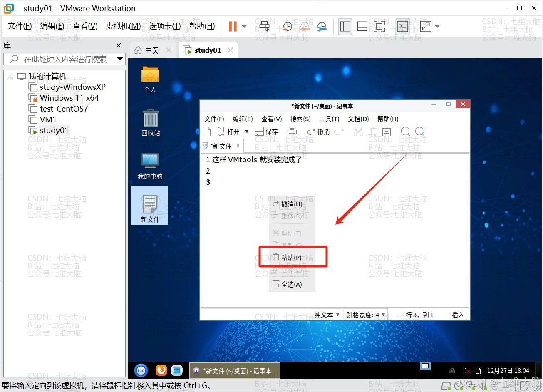Take a snapshot of this virtual machine
The image size is (543, 392).
point(287,27)
